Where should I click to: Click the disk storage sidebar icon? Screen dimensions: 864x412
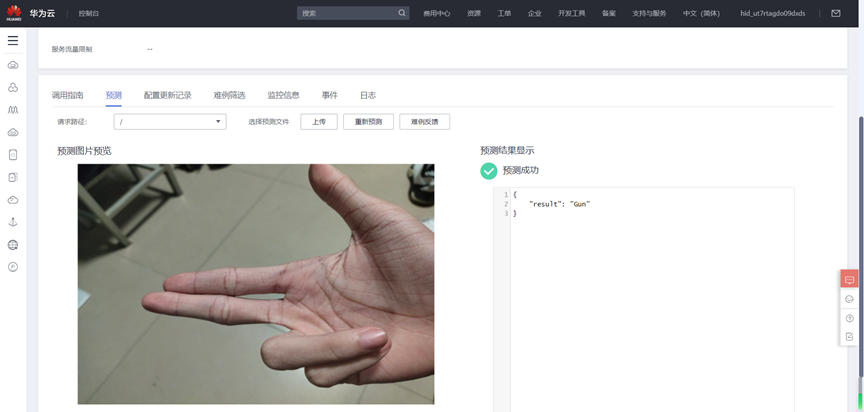point(13,155)
